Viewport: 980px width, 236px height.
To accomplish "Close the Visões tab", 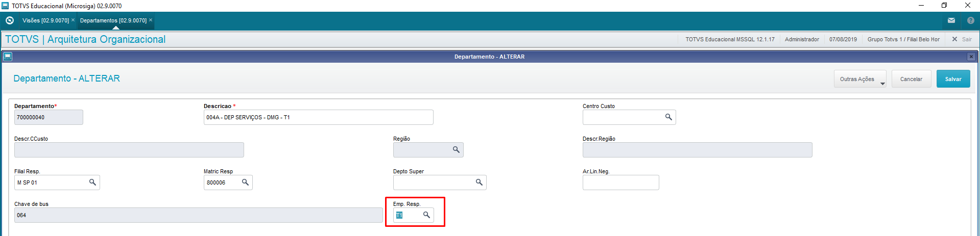I will click(73, 20).
